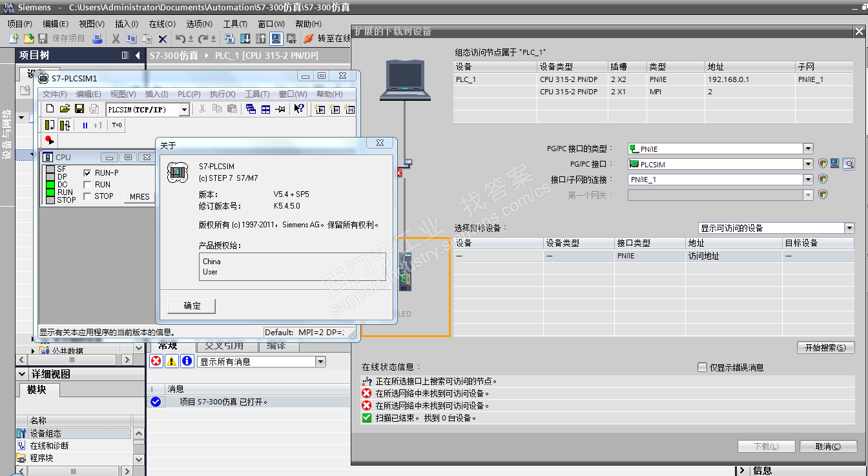Image resolution: width=868 pixels, height=476 pixels.
Task: Enable the 仅显示错误消息 checkbox
Action: pos(703,367)
